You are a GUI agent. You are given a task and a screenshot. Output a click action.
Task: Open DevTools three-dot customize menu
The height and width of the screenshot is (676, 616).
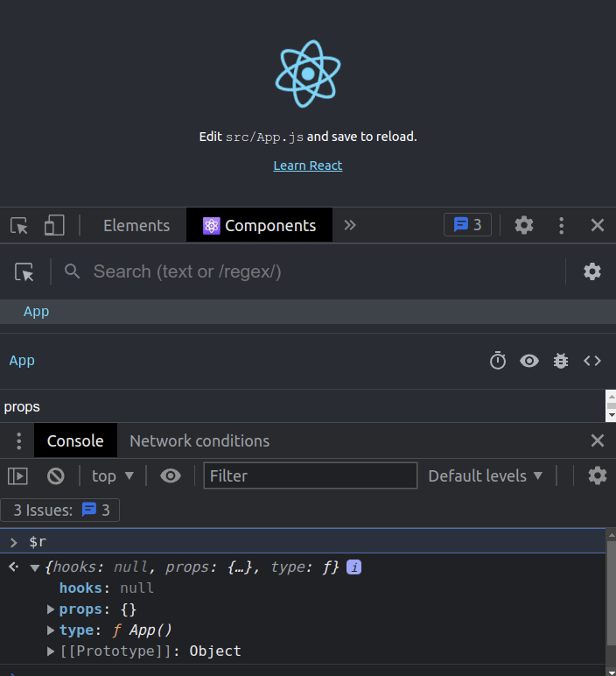click(561, 225)
